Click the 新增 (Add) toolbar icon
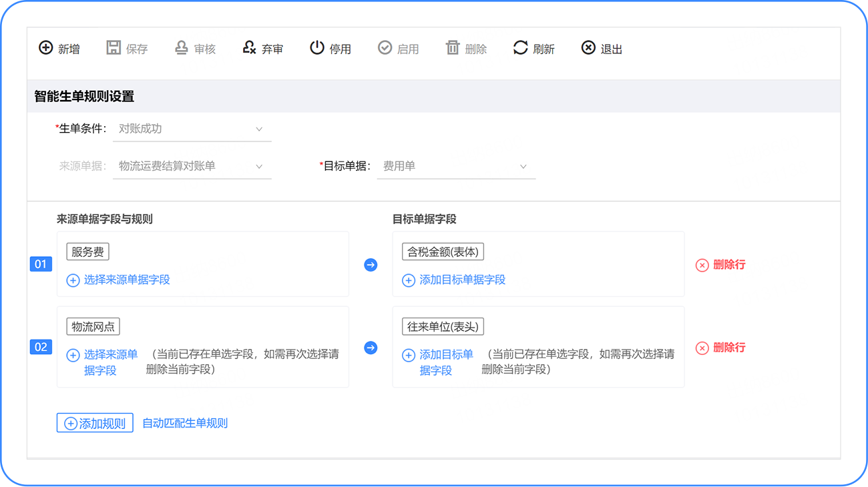This screenshot has width=868, height=487. (45, 48)
